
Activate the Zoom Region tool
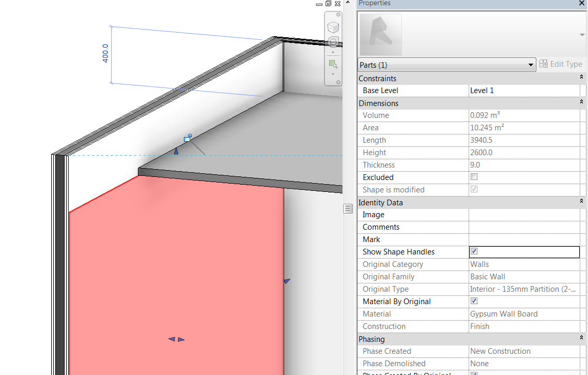tap(333, 64)
